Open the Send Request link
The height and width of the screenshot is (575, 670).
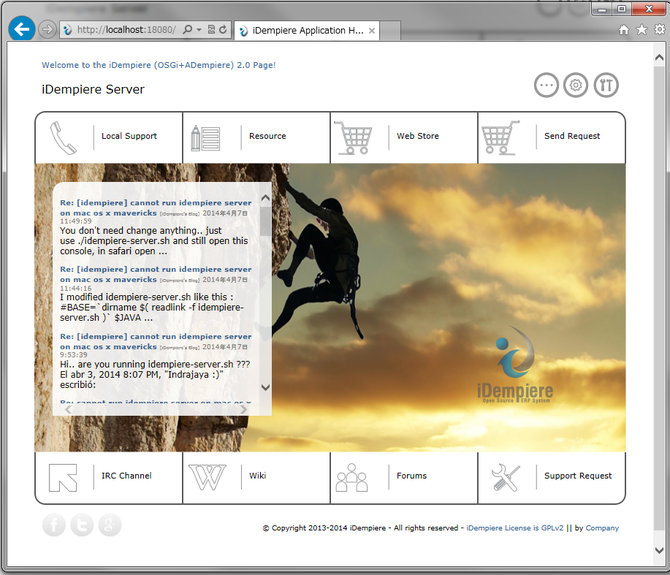(x=572, y=136)
